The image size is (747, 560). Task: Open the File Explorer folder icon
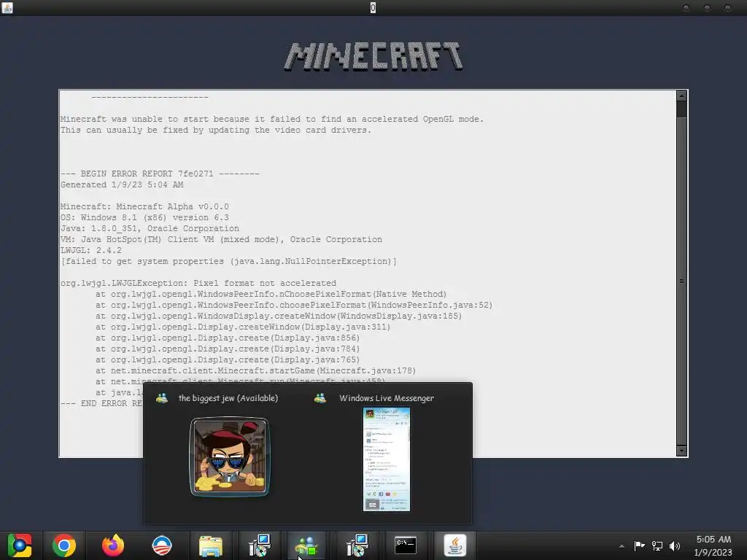(x=211, y=545)
